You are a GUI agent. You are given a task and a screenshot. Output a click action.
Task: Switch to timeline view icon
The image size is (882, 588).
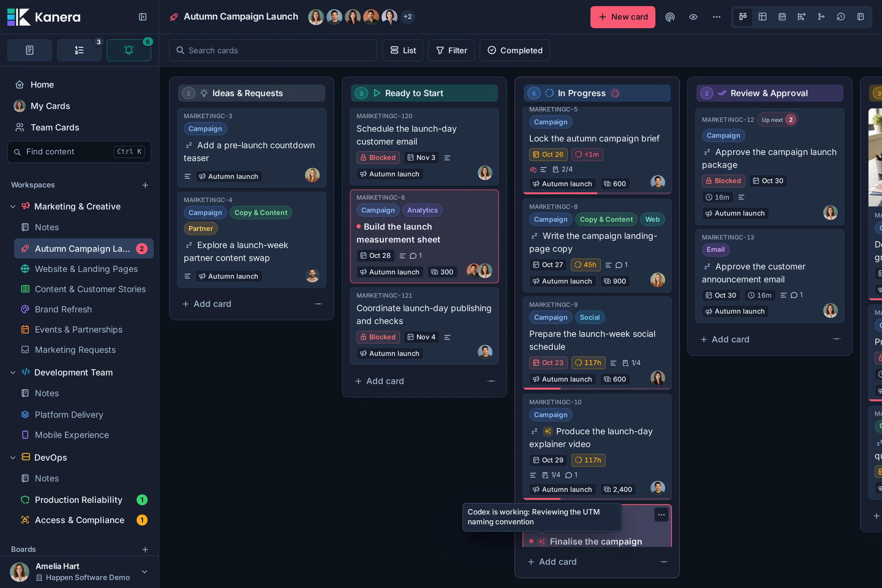801,17
